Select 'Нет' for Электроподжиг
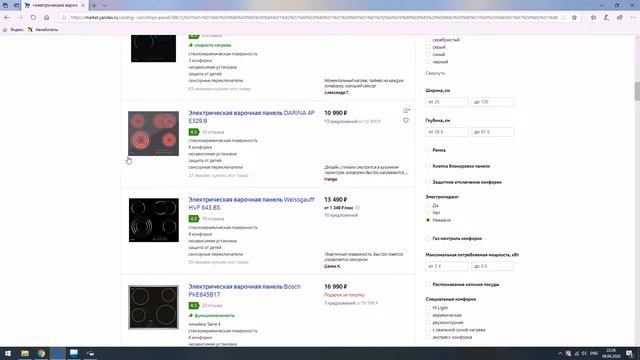This screenshot has height=360, width=640. pyautogui.click(x=428, y=213)
